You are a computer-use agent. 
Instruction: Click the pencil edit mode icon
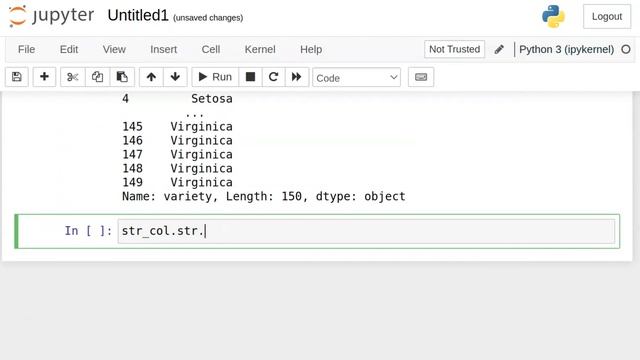(499, 49)
